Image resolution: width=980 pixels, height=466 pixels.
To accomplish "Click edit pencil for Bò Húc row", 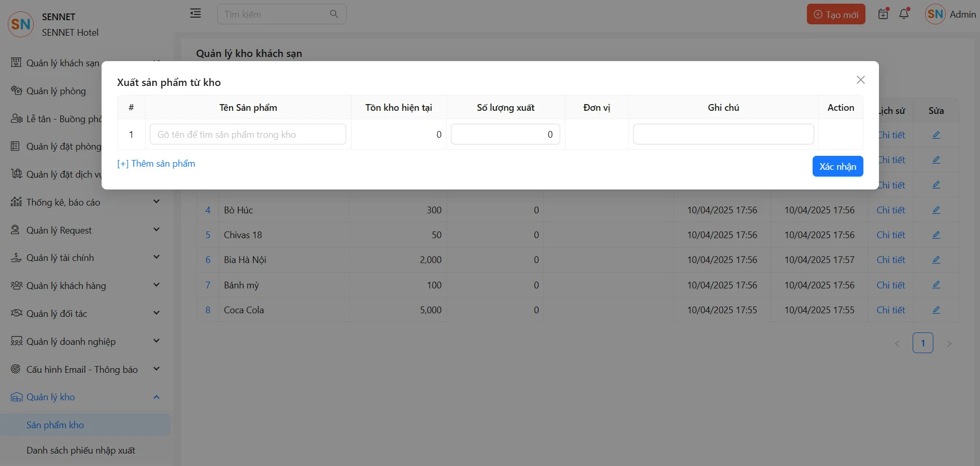I will [x=936, y=210].
